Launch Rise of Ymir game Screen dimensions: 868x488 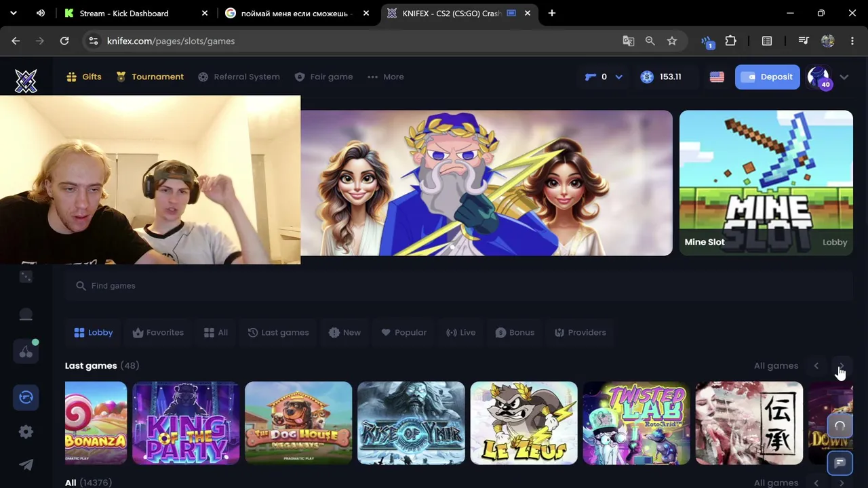tap(411, 423)
